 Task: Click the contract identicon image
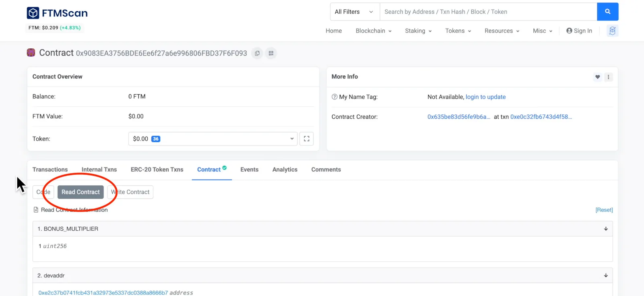click(x=31, y=53)
